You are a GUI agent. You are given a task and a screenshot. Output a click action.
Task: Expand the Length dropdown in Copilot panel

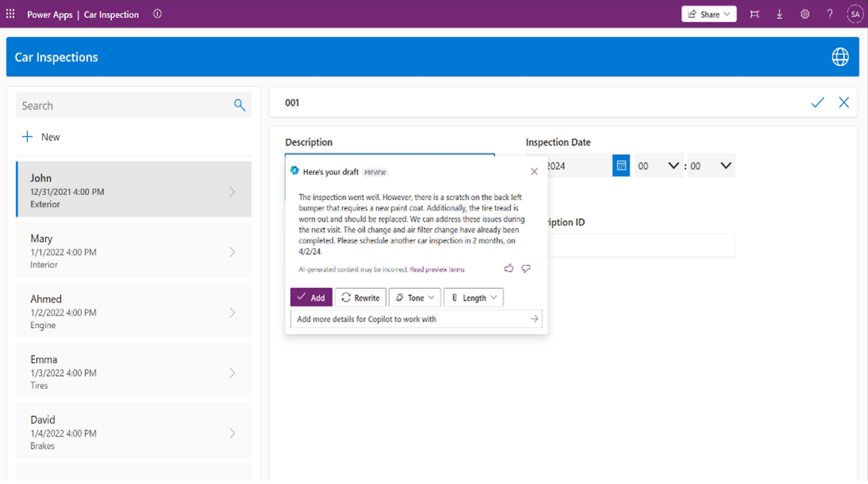[x=474, y=298]
